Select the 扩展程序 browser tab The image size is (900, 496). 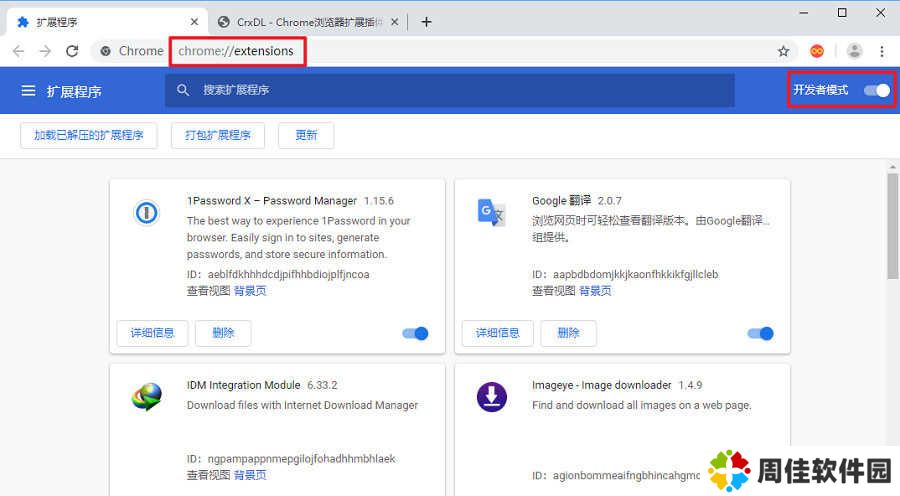pos(100,21)
